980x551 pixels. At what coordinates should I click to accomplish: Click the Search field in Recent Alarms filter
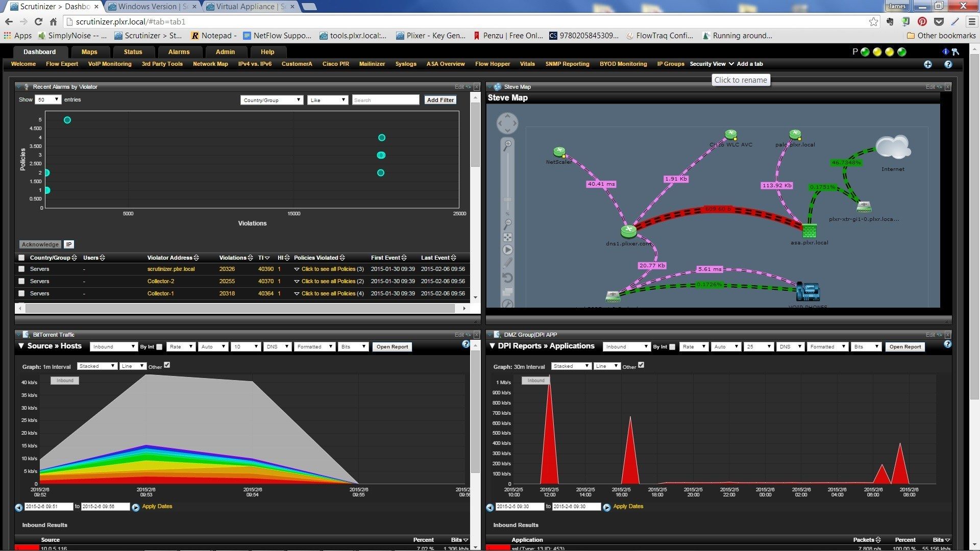[385, 100]
